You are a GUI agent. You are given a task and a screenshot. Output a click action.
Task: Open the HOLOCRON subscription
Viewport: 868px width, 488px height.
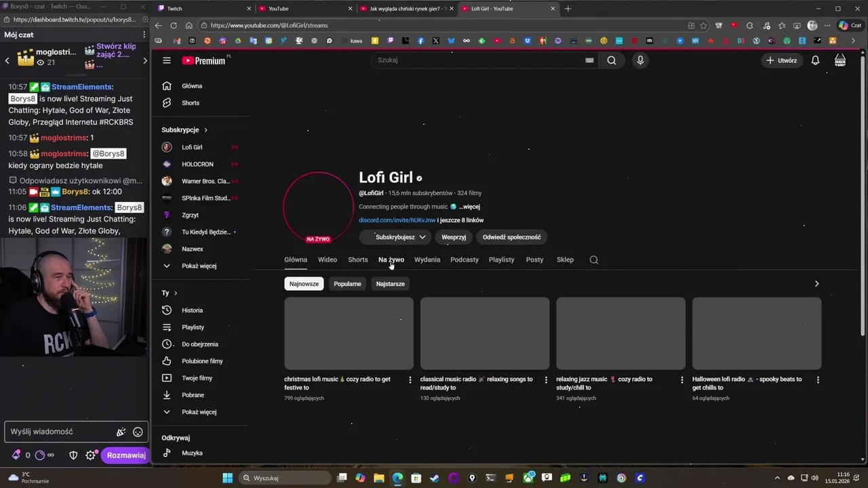coord(199,164)
